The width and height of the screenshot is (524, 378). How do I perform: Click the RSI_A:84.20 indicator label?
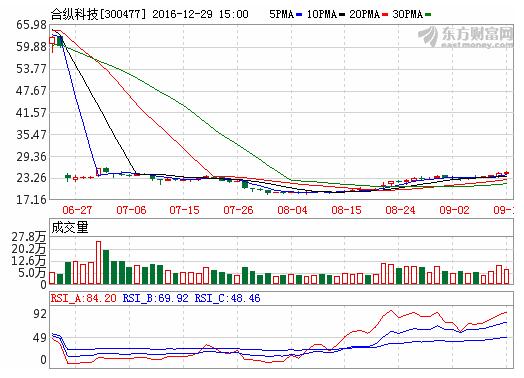coord(84,298)
